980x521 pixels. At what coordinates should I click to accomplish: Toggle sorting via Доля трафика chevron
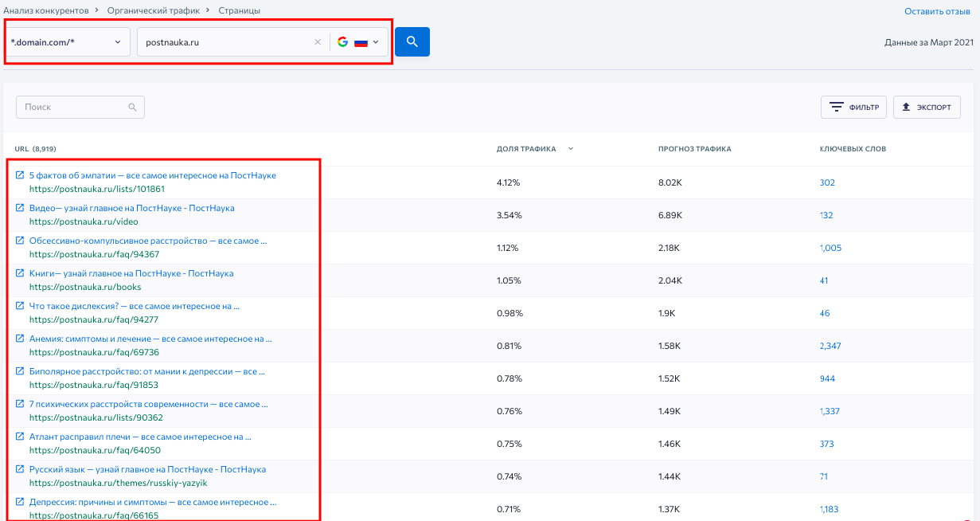tap(571, 148)
